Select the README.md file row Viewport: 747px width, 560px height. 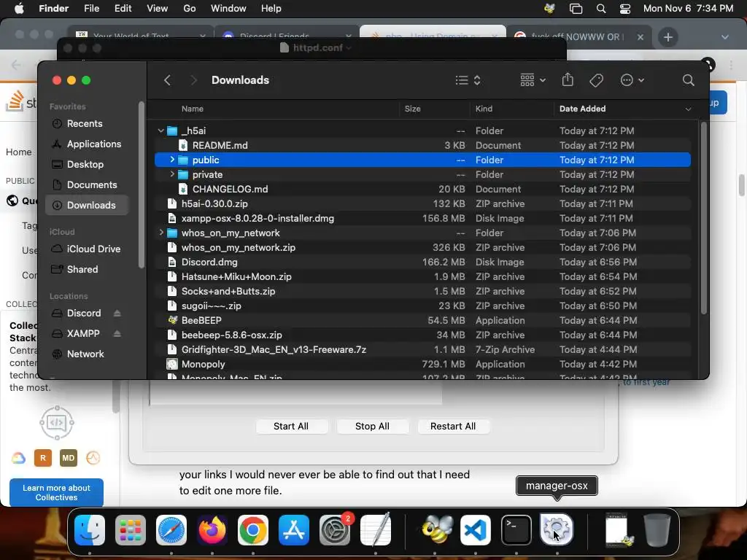422,145
